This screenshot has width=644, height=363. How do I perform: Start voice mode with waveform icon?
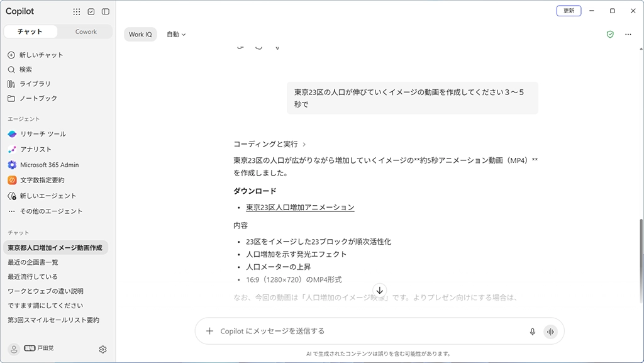tap(550, 332)
